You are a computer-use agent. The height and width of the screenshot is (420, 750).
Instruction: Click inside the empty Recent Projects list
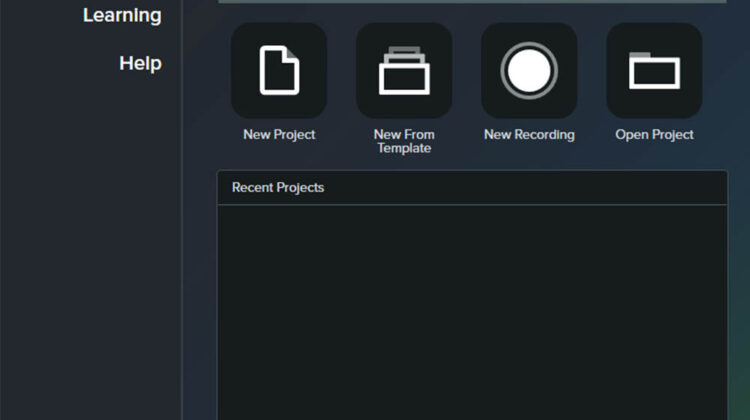coord(472,310)
